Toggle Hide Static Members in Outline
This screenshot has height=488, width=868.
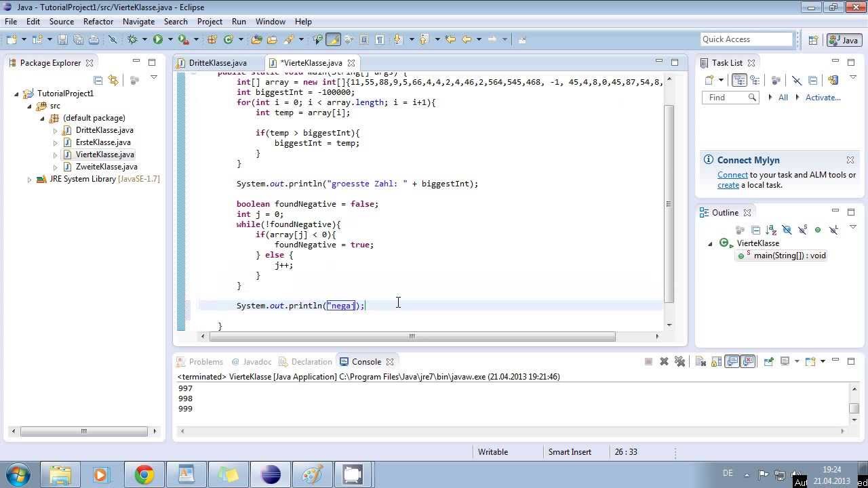pos(802,230)
